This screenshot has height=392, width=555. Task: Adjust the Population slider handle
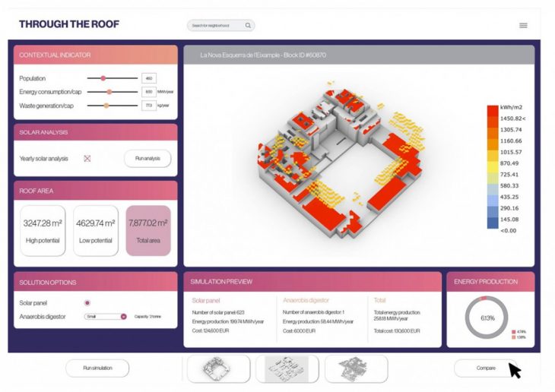coord(103,78)
